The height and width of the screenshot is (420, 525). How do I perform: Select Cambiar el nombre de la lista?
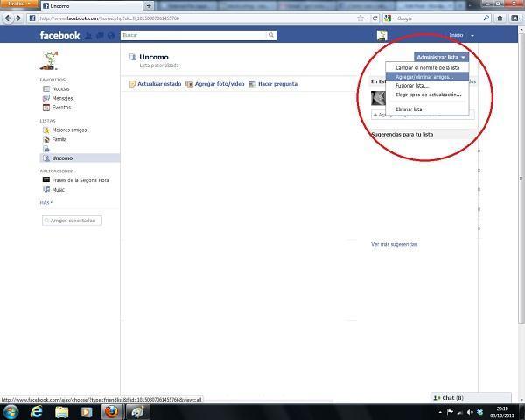tap(427, 67)
